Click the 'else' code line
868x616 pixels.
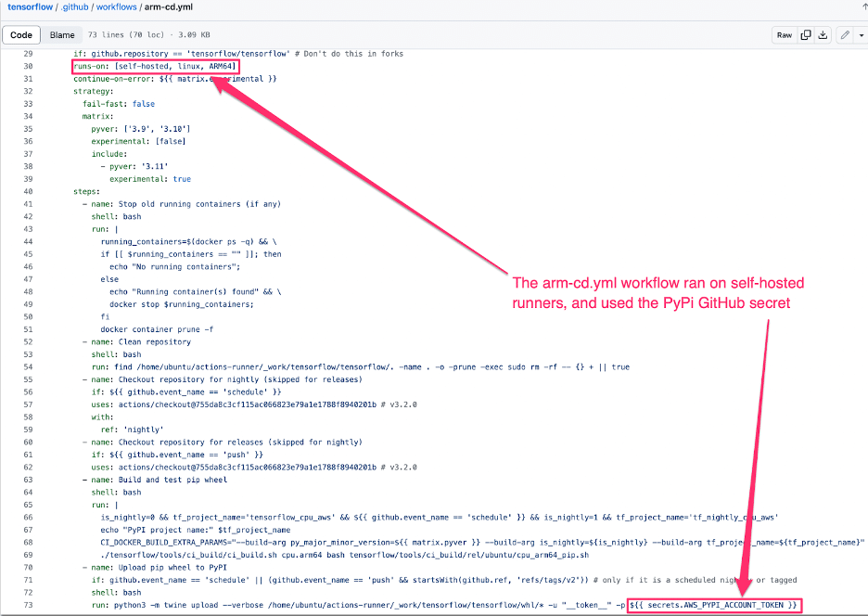pos(109,280)
